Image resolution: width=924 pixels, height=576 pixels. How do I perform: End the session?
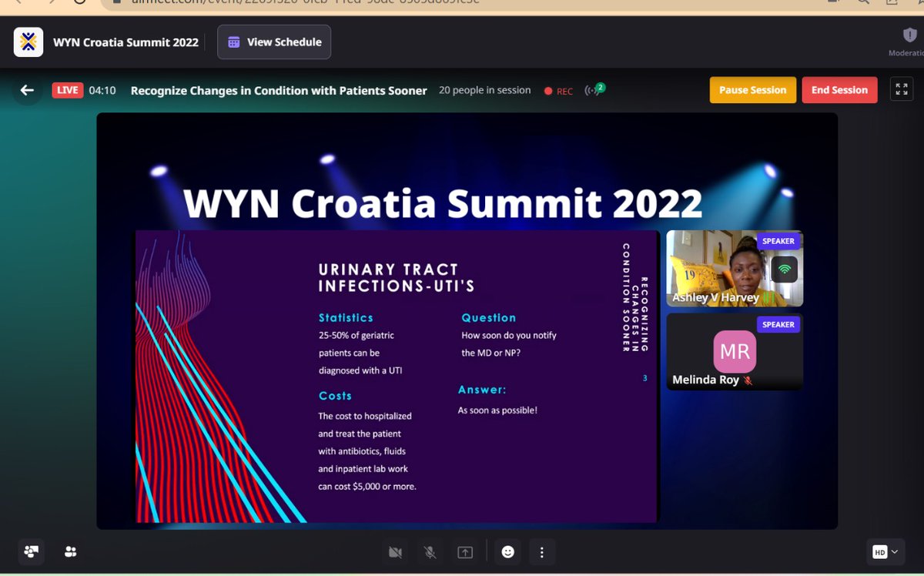click(839, 90)
